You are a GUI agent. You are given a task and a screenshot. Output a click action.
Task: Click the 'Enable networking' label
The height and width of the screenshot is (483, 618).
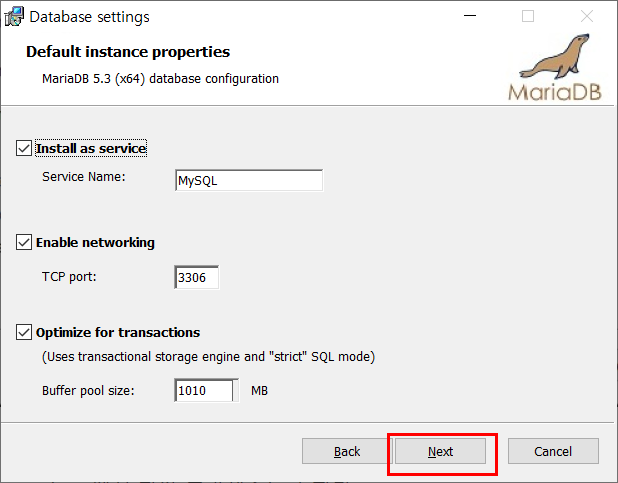coord(95,242)
